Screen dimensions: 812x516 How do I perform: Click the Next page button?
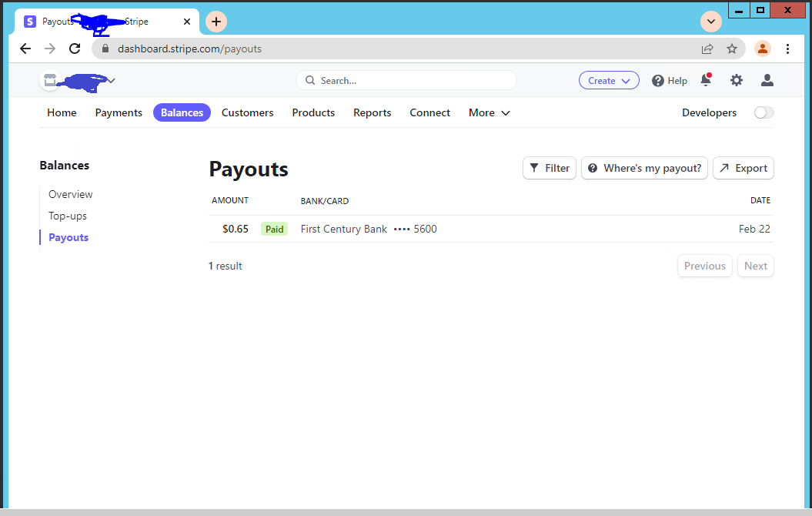pyautogui.click(x=756, y=266)
